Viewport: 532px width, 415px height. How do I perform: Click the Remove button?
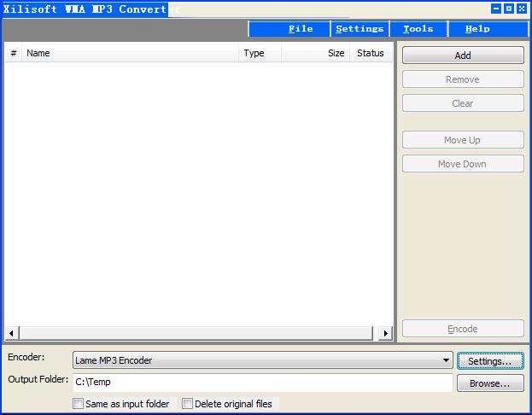pos(463,79)
